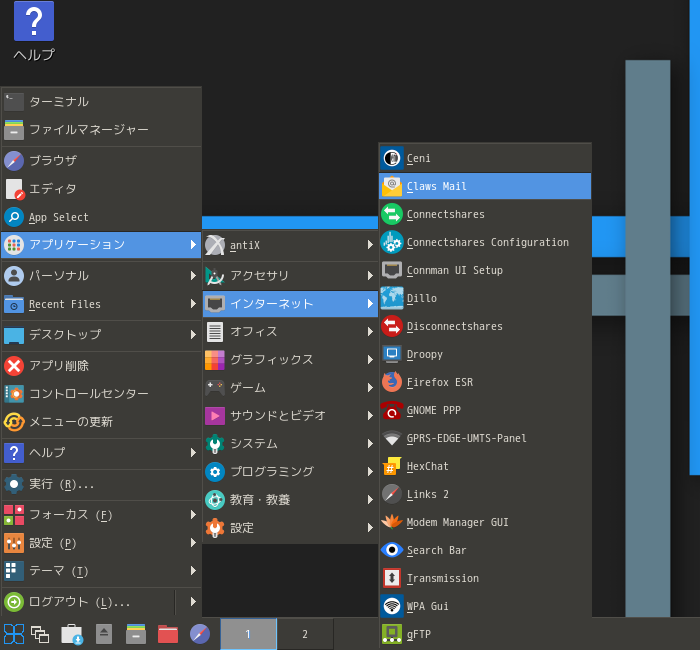Expand the antiX submenu arrow
Viewport: 700px width, 650px height.
370,245
